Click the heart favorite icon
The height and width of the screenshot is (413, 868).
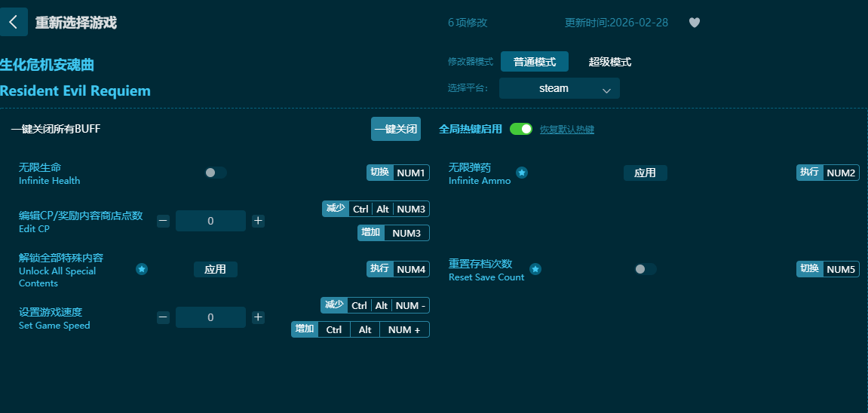tap(694, 23)
